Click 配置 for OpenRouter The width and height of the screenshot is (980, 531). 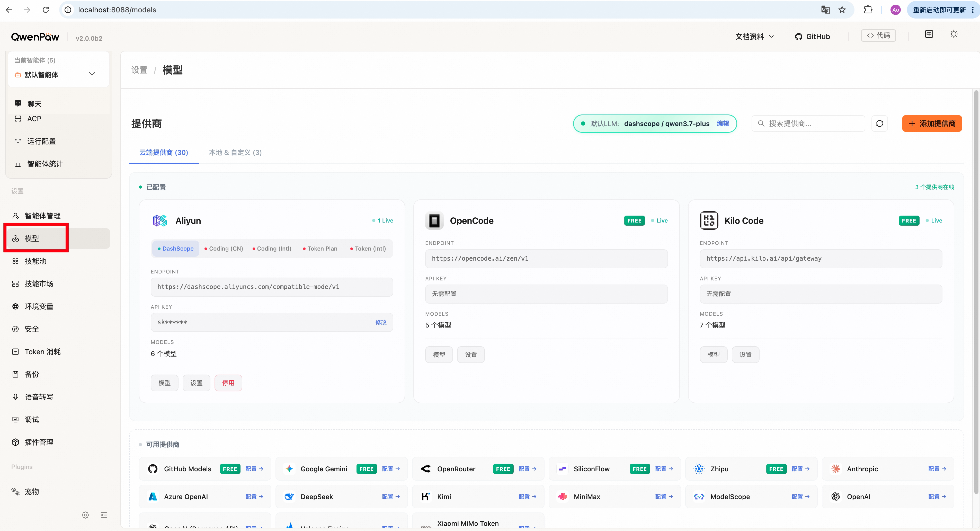click(527, 469)
